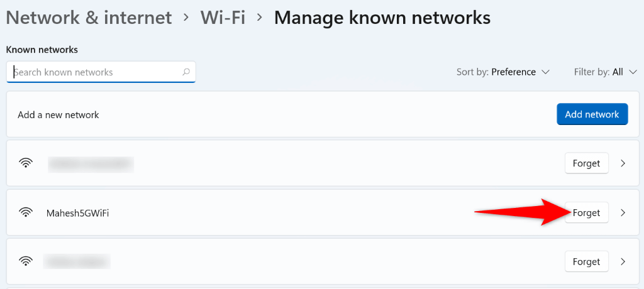The width and height of the screenshot is (644, 289).
Task: Expand the topmost saved network's chevron
Action: pyautogui.click(x=623, y=164)
